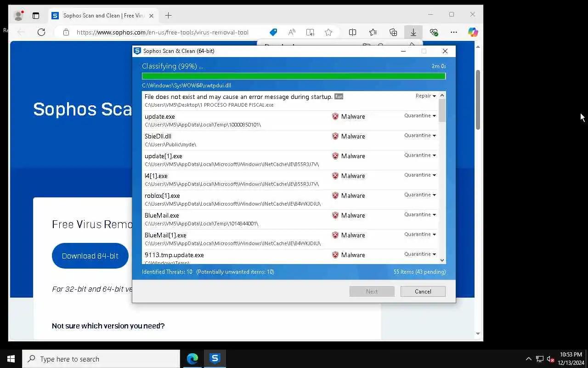Screen dimensions: 588x368
Task: Click malware shield icon for update.exe
Action: coord(335,116)
